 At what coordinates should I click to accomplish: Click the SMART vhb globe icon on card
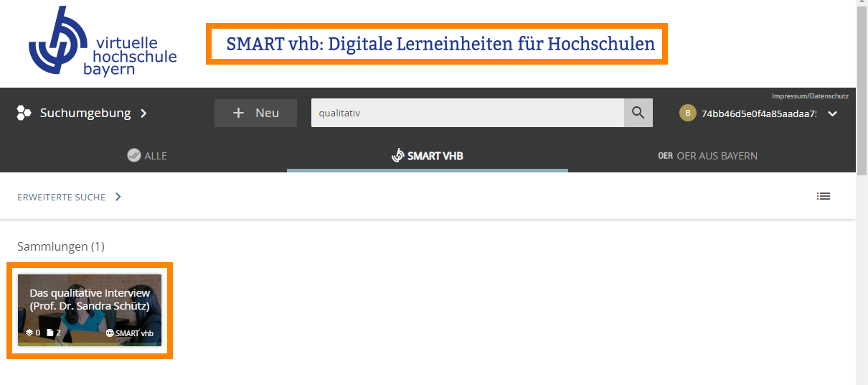[x=110, y=333]
